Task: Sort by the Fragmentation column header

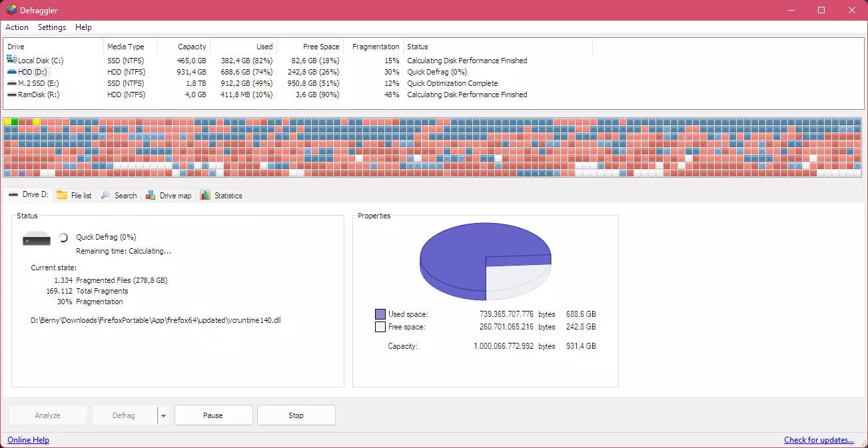Action: [373, 47]
